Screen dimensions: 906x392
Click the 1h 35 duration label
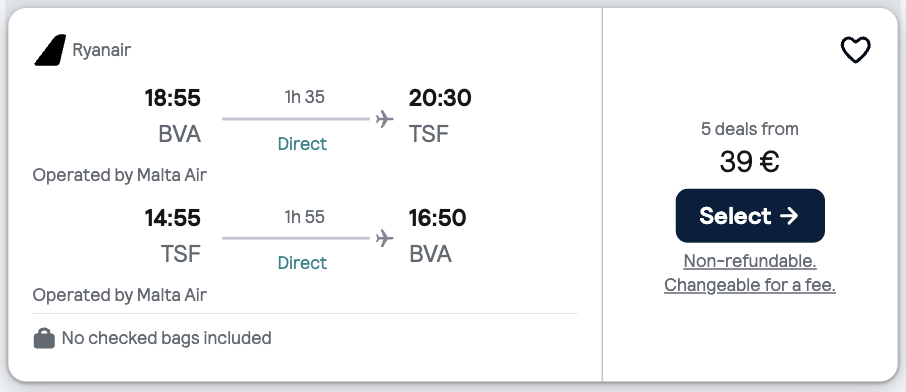pos(305,97)
